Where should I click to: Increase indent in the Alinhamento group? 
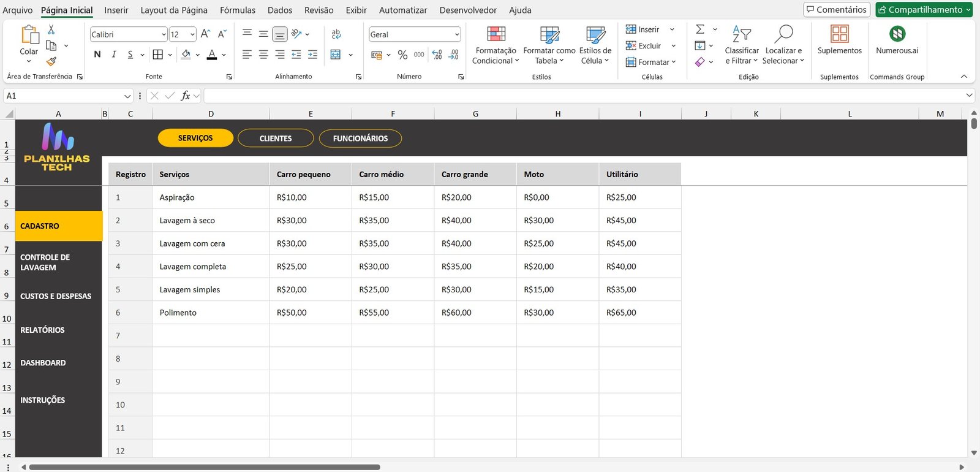coord(313,55)
